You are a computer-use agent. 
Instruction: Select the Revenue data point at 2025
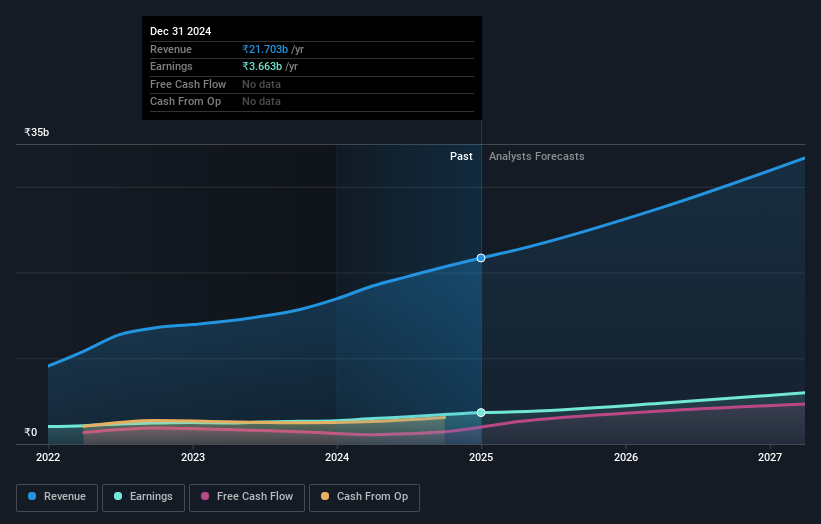point(481,258)
